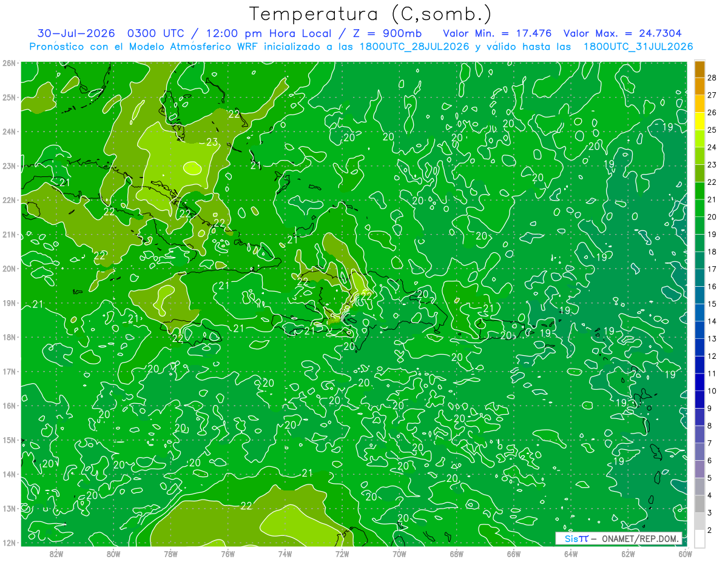This screenshot has height=562, width=728.
Task: Click the "60W" longitude axis label
Action: point(685,554)
